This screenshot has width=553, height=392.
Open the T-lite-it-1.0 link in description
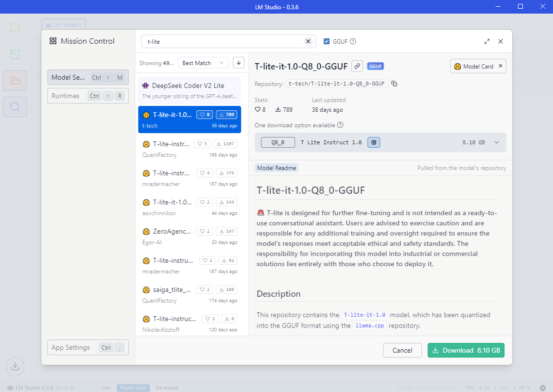(364, 315)
